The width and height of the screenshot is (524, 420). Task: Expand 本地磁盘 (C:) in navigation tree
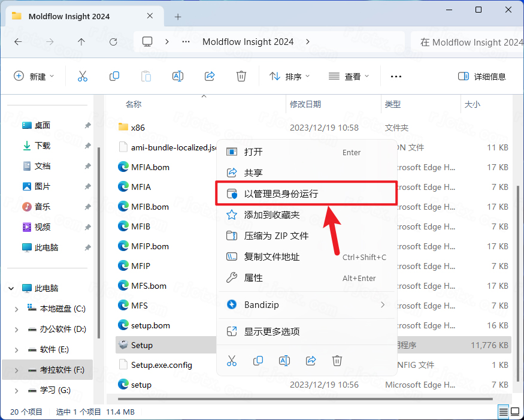16,309
